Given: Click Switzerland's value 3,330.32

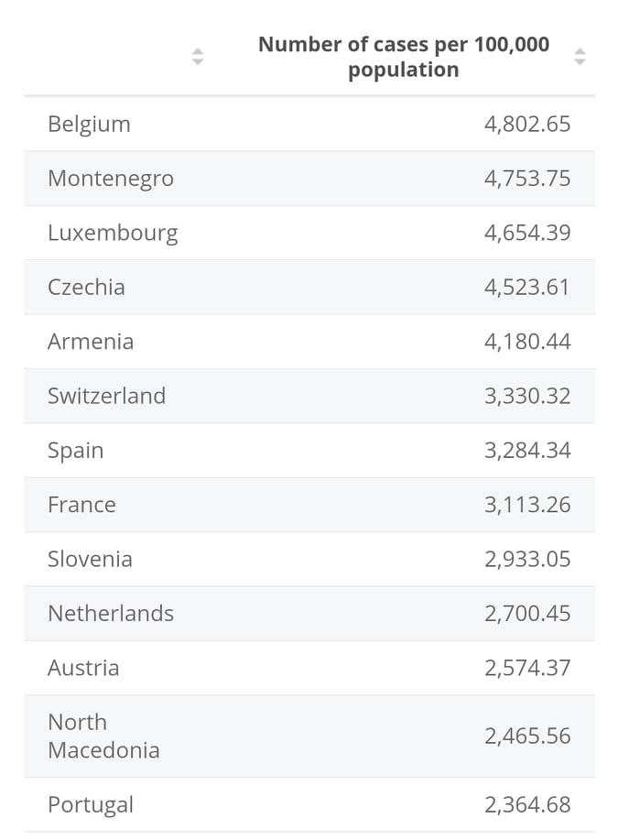Looking at the screenshot, I should click(527, 396).
